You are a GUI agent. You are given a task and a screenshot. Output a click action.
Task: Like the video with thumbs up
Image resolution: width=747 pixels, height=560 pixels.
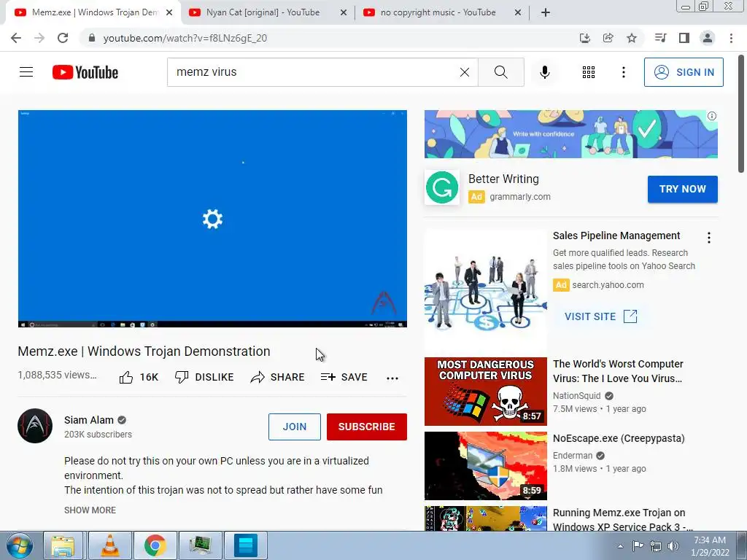(x=139, y=377)
